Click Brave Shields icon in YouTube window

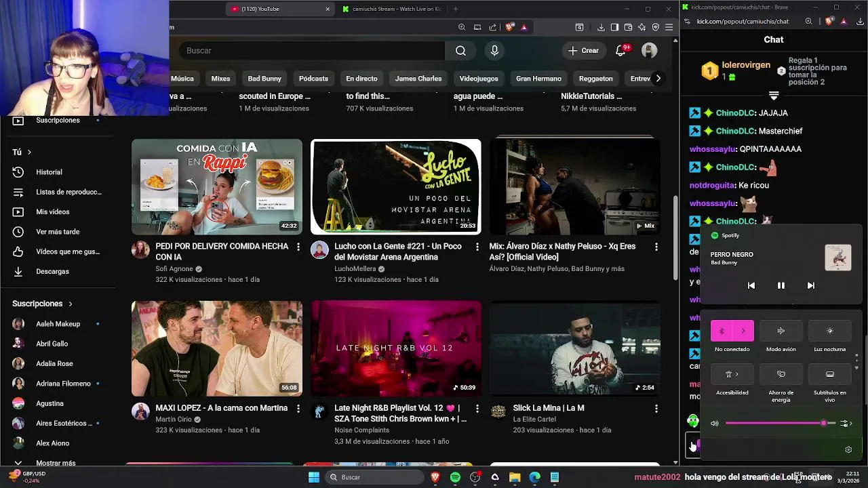(x=510, y=27)
